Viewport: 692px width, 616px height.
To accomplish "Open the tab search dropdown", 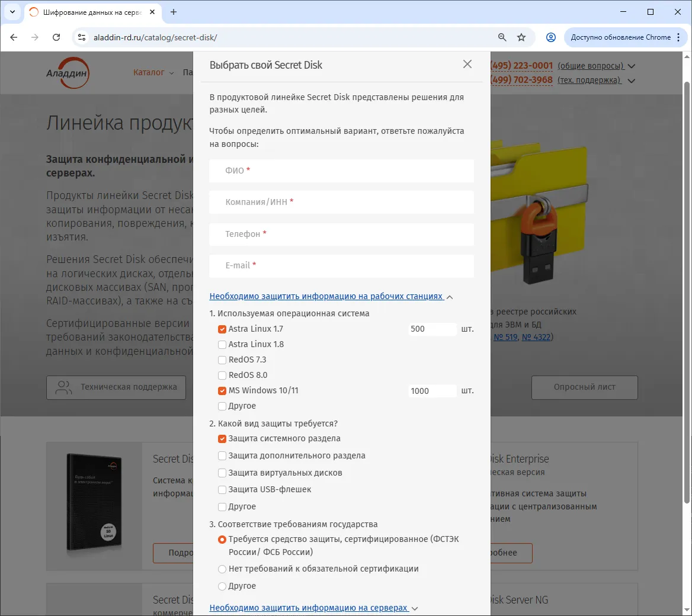I will pyautogui.click(x=12, y=12).
